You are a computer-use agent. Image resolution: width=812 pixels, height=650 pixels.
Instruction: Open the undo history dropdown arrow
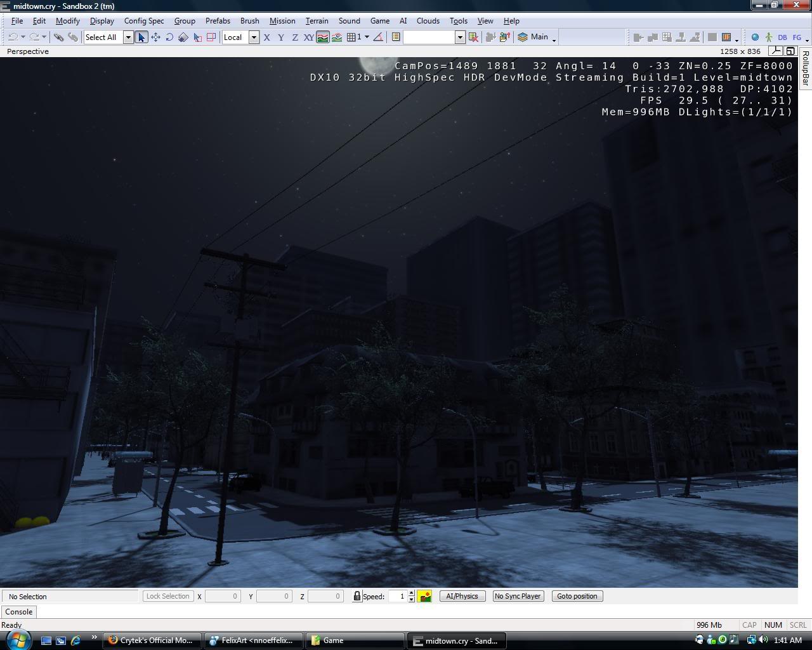(23, 37)
